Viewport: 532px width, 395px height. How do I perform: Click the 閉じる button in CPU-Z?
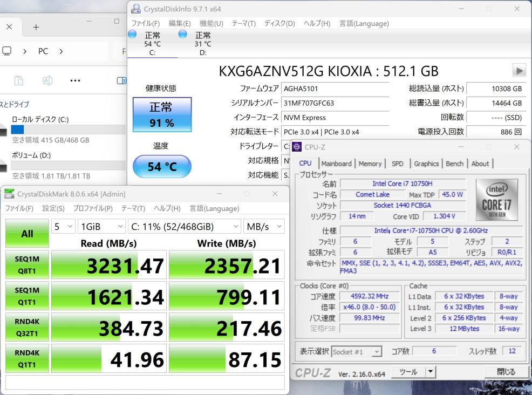pyautogui.click(x=506, y=372)
